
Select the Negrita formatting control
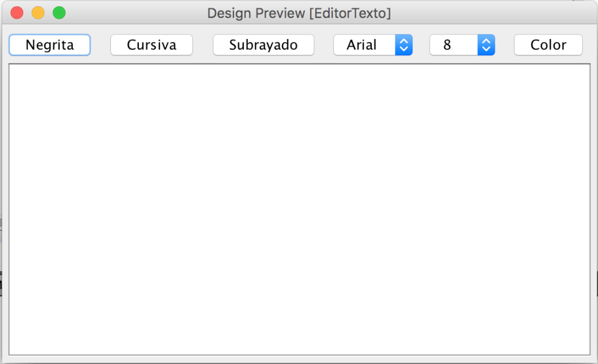point(49,44)
